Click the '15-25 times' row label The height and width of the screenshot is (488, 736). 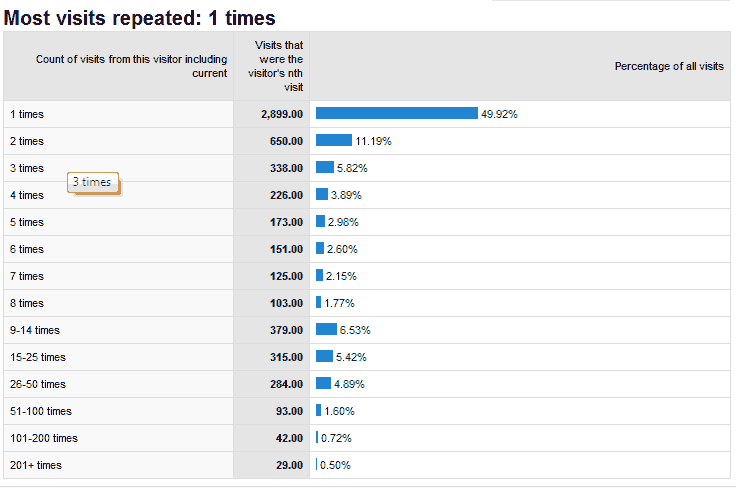pos(37,357)
